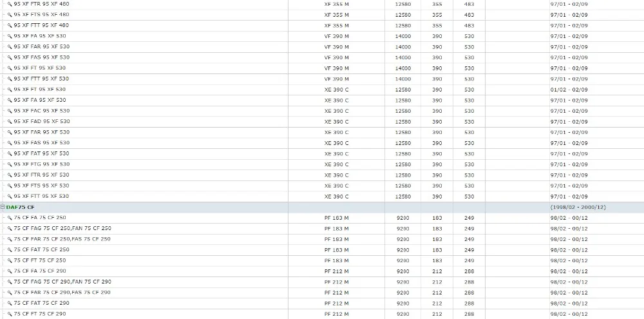644x319 pixels.
Task: Click magnifier icon of 95 XF FAC 95 XF 530
Action: [10, 111]
